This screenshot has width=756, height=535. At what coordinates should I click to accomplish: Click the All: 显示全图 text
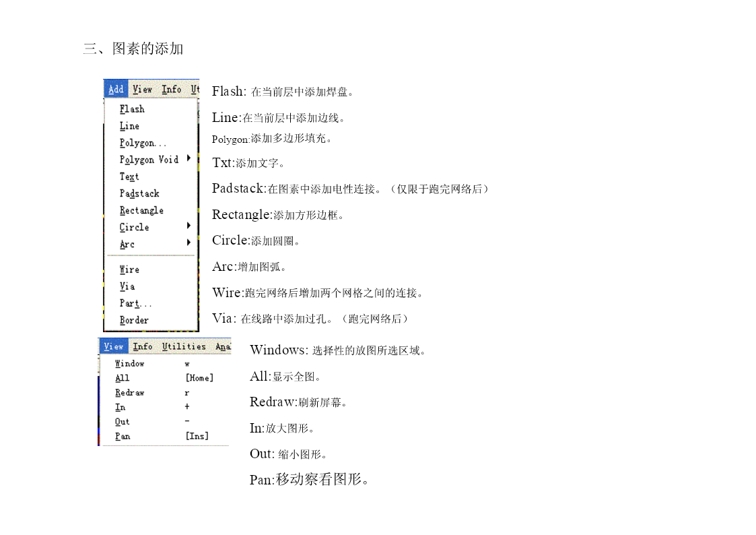(285, 376)
